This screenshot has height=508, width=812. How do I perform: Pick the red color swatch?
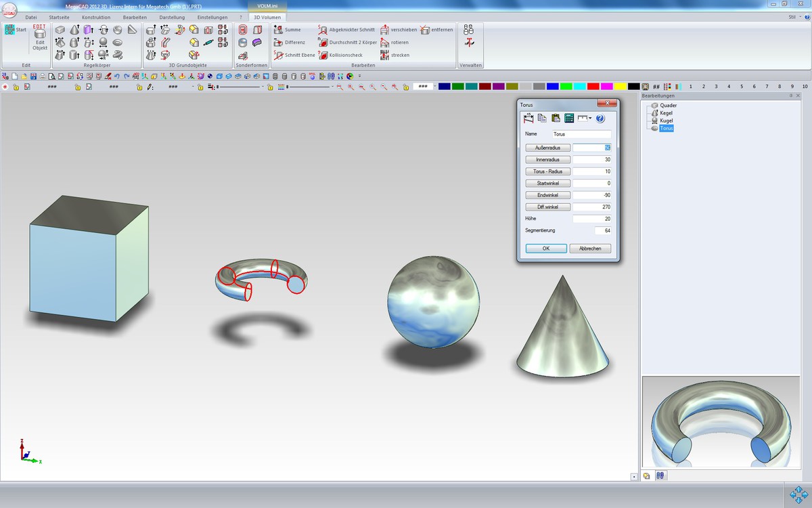593,87
